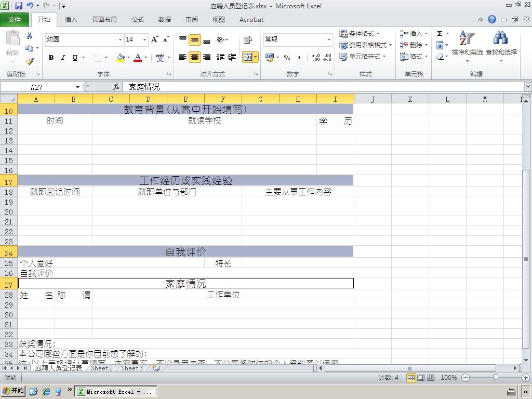Click the AutoSum sigma icon
The height and width of the screenshot is (399, 532).
440,33
